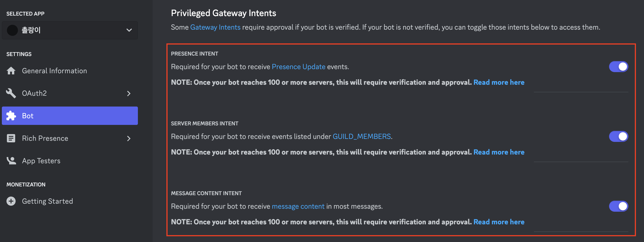Open the App Testers page

pos(41,161)
